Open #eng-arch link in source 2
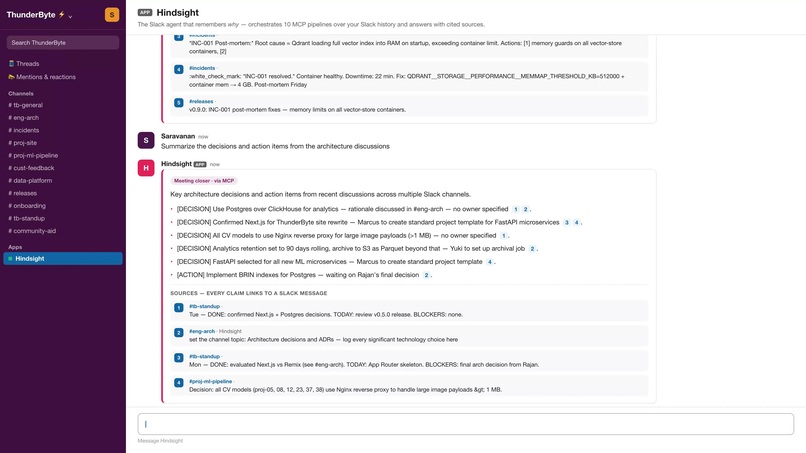The height and width of the screenshot is (453, 806). pos(202,332)
